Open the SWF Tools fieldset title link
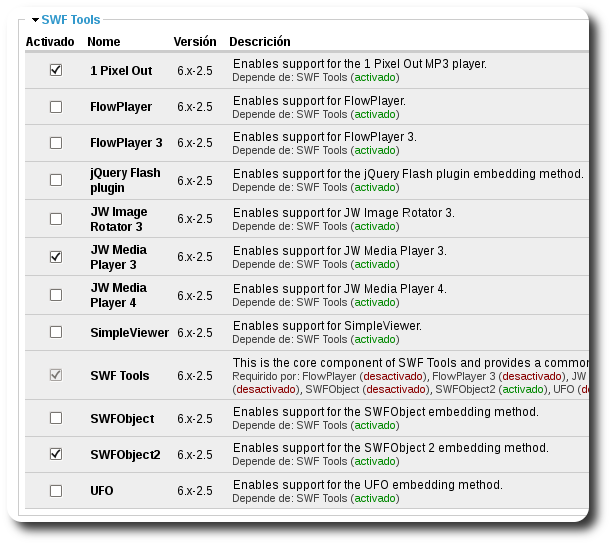612x545 pixels. [x=71, y=19]
